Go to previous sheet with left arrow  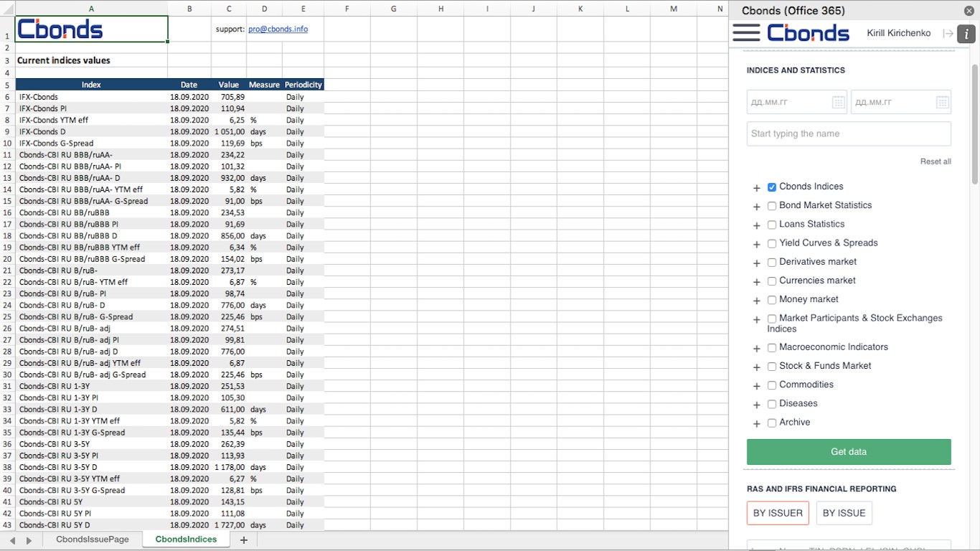(12, 540)
